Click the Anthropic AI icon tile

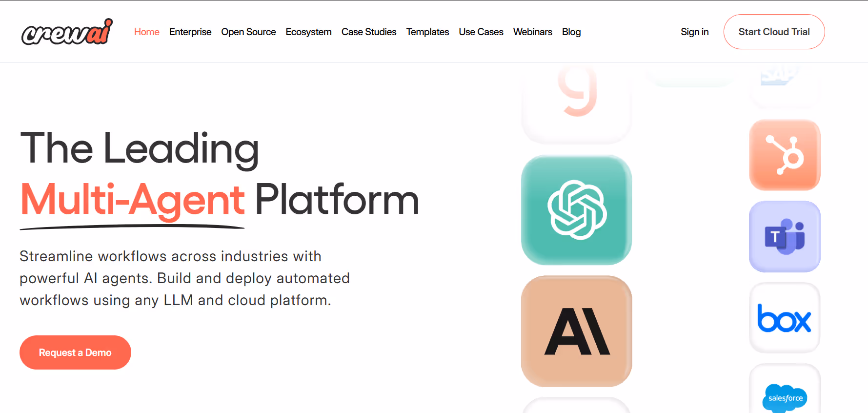coord(577,331)
